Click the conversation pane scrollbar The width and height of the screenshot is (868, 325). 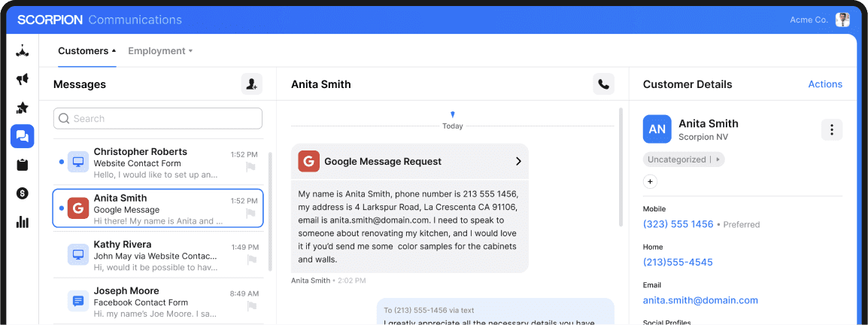[x=621, y=166]
